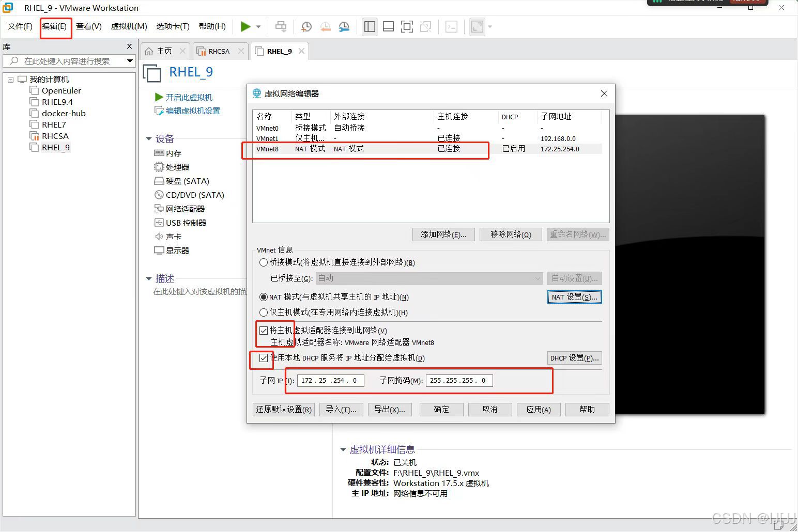Click the 显示器 device icon
Image resolution: width=798 pixels, height=532 pixels.
coord(159,251)
